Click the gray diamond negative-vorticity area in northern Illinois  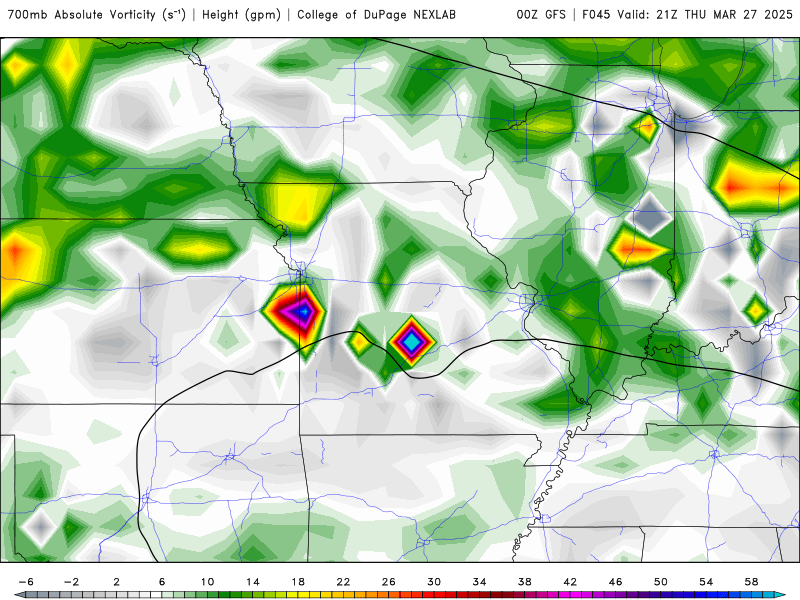click(649, 214)
